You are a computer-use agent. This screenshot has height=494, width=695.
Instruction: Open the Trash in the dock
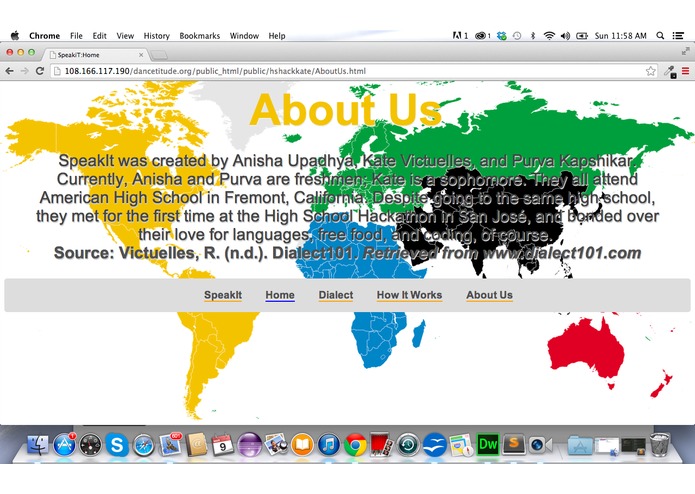pos(660,444)
